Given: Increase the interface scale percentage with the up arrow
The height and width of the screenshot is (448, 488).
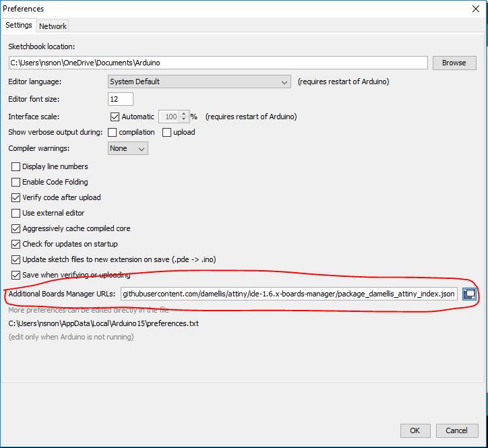Looking at the screenshot, I should [184, 114].
